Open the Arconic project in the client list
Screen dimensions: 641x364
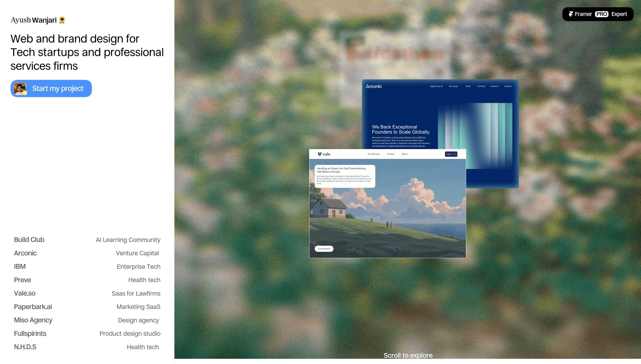click(x=87, y=253)
